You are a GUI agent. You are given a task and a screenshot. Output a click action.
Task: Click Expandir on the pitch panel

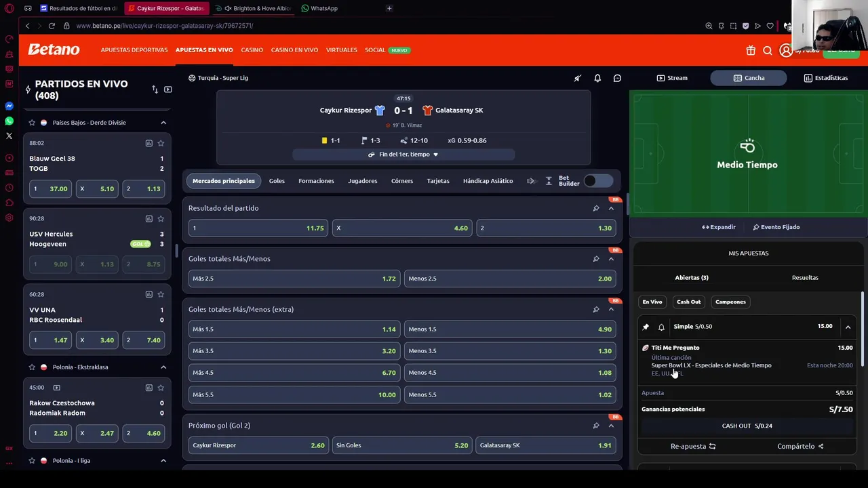tap(719, 227)
